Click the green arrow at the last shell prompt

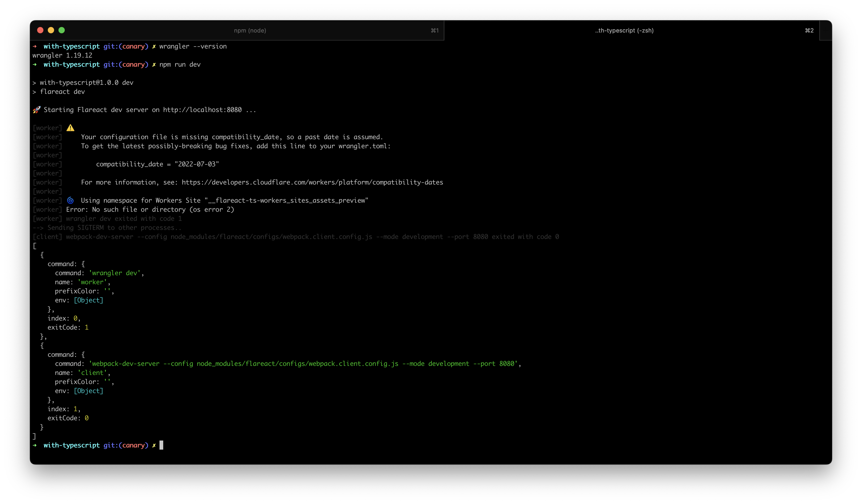tap(35, 445)
